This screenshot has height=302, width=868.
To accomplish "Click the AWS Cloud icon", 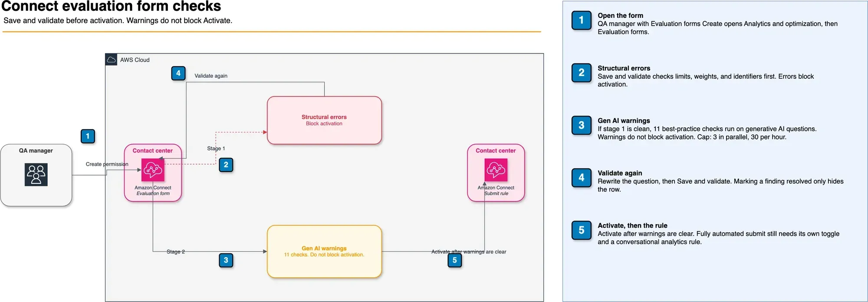I will (x=112, y=60).
